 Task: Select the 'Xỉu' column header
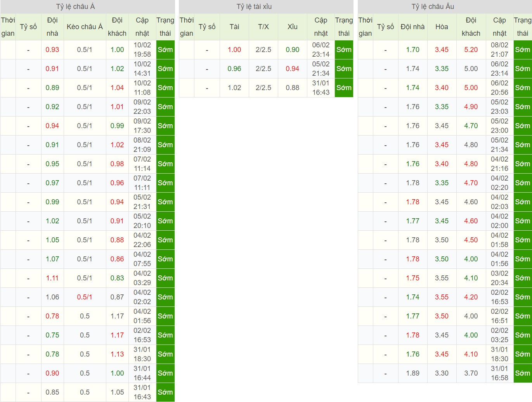pos(293,27)
